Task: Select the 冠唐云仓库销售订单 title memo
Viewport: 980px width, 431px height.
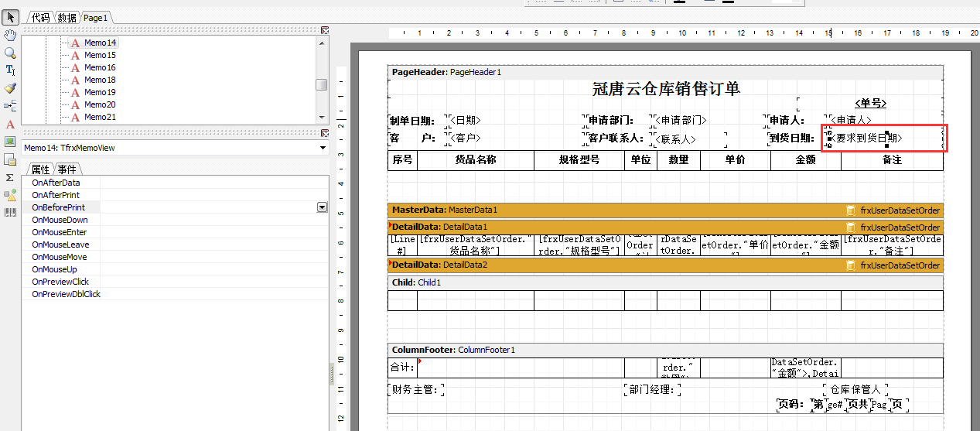Action: (x=665, y=88)
